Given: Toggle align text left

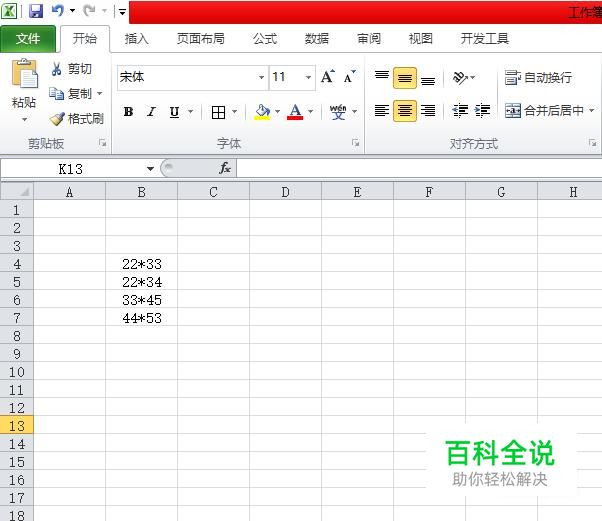Looking at the screenshot, I should point(382,111).
